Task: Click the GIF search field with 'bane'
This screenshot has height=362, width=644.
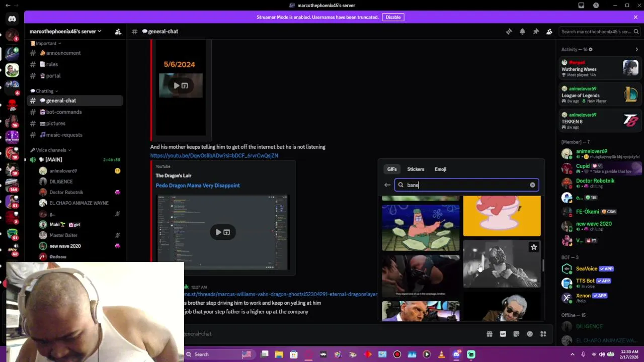Action: 466,185
